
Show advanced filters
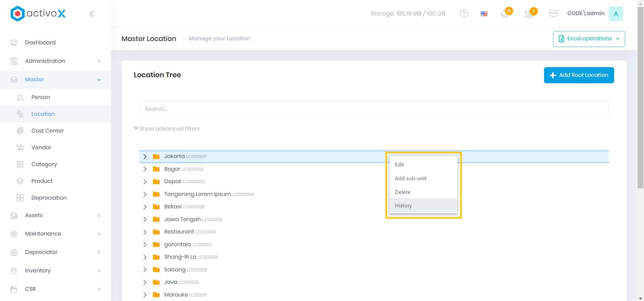(167, 129)
